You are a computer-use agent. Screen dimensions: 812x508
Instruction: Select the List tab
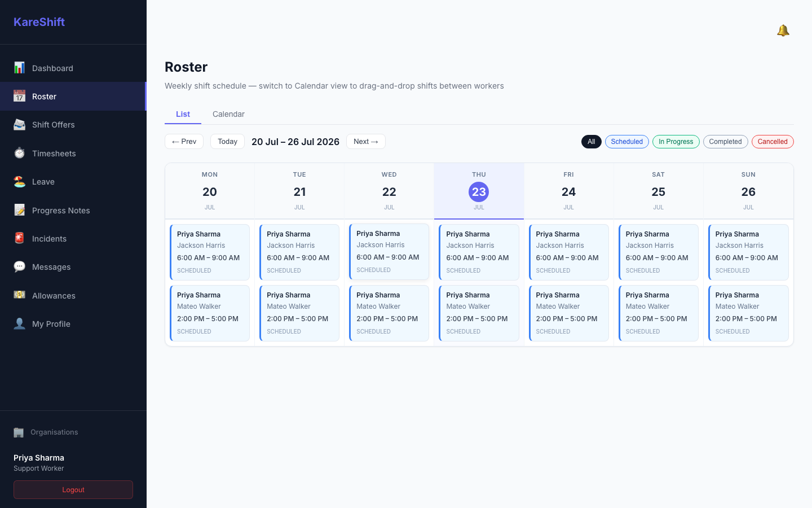pos(183,114)
